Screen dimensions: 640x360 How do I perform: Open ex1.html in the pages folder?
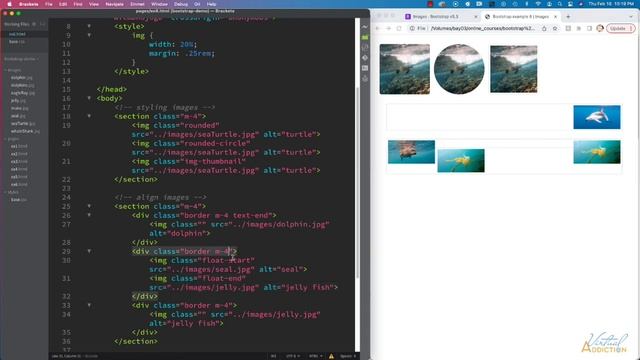point(19,146)
